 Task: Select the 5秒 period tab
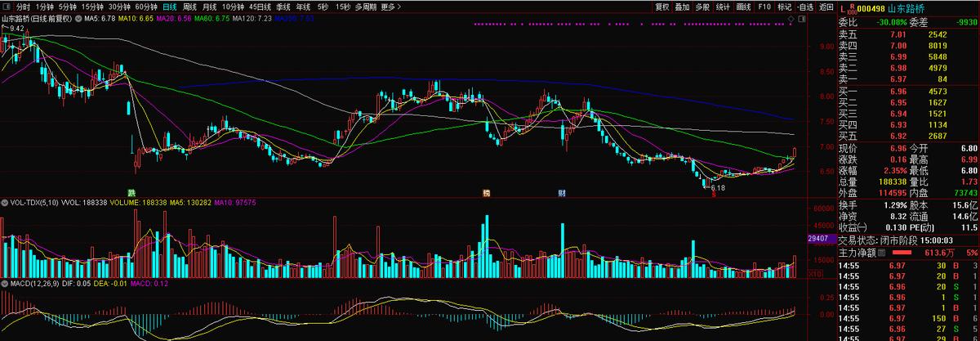point(323,7)
